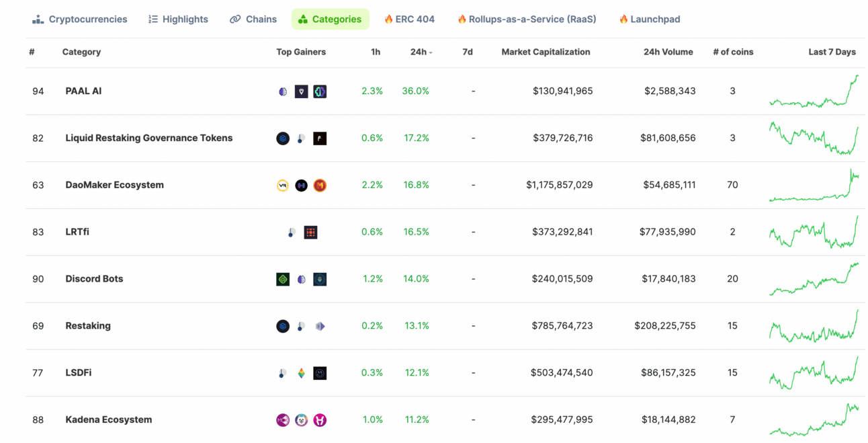Click second top gainer icon in DaoMaker Ecosystem row
The height and width of the screenshot is (443, 868).
(302, 186)
